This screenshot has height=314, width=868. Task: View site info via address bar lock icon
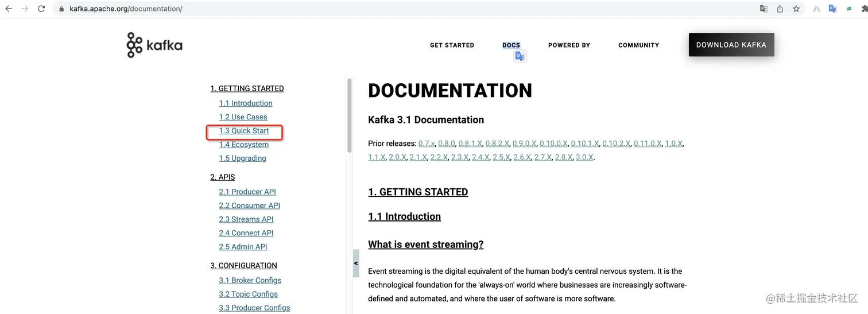click(62, 9)
